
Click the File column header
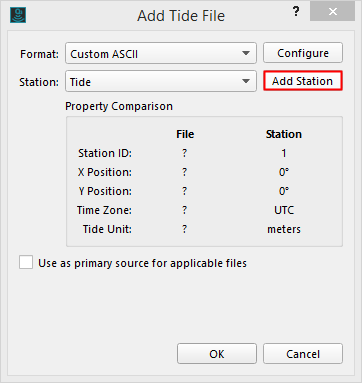tap(185, 134)
